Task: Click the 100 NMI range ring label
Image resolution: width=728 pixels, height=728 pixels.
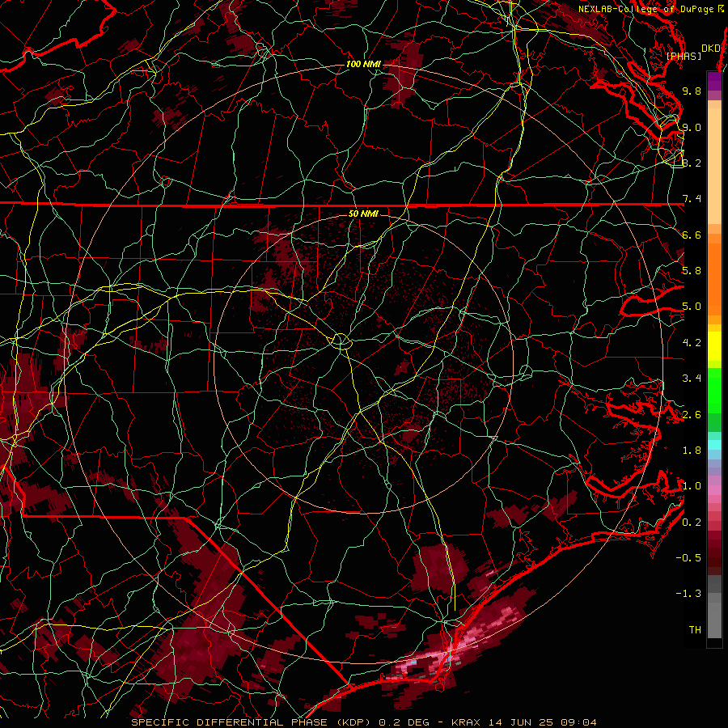Action: (363, 64)
